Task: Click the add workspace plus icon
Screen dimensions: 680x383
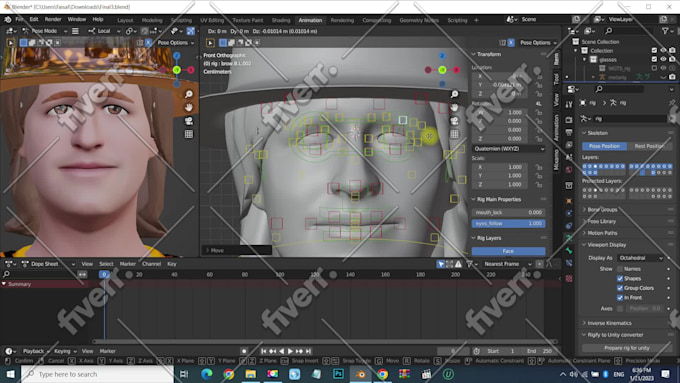Action: point(476,20)
